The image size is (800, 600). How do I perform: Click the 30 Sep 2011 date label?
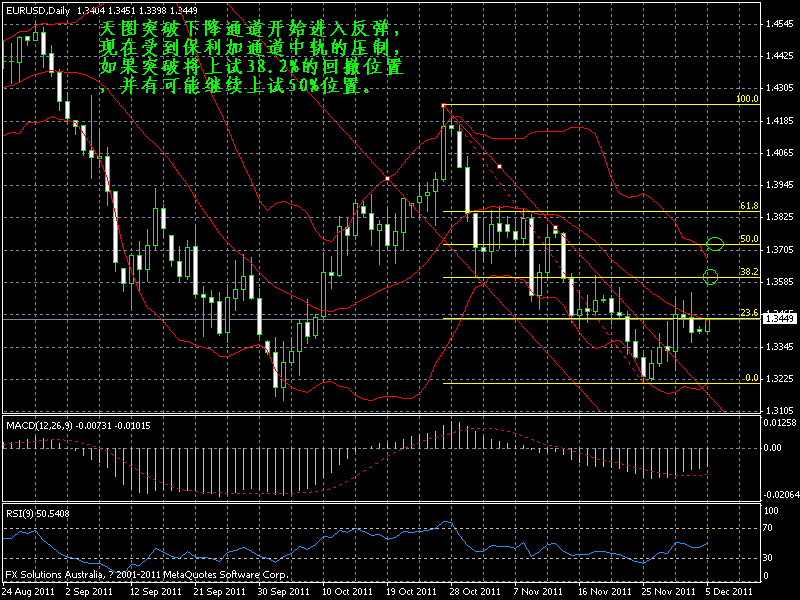pos(283,592)
